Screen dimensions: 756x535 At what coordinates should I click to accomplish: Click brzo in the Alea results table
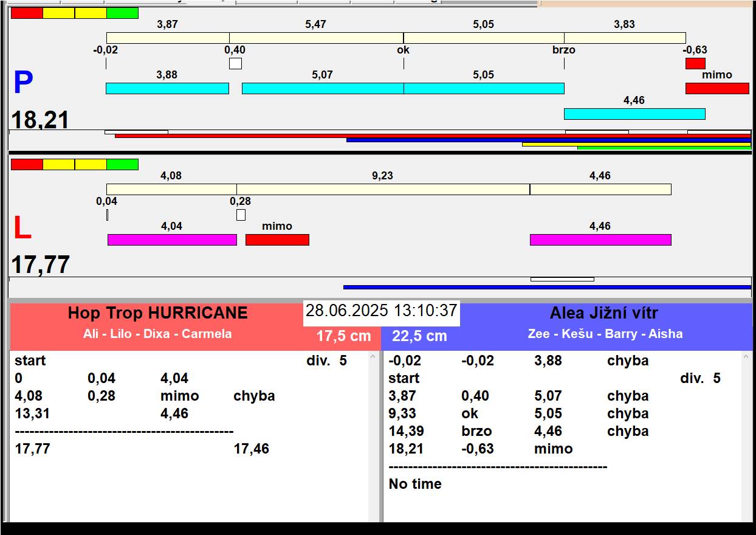click(x=476, y=432)
